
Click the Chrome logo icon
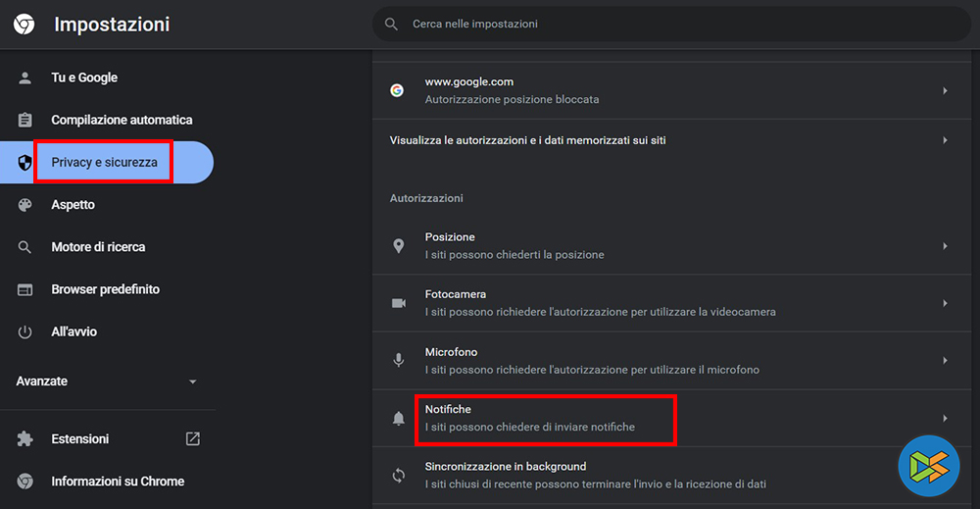tap(24, 25)
